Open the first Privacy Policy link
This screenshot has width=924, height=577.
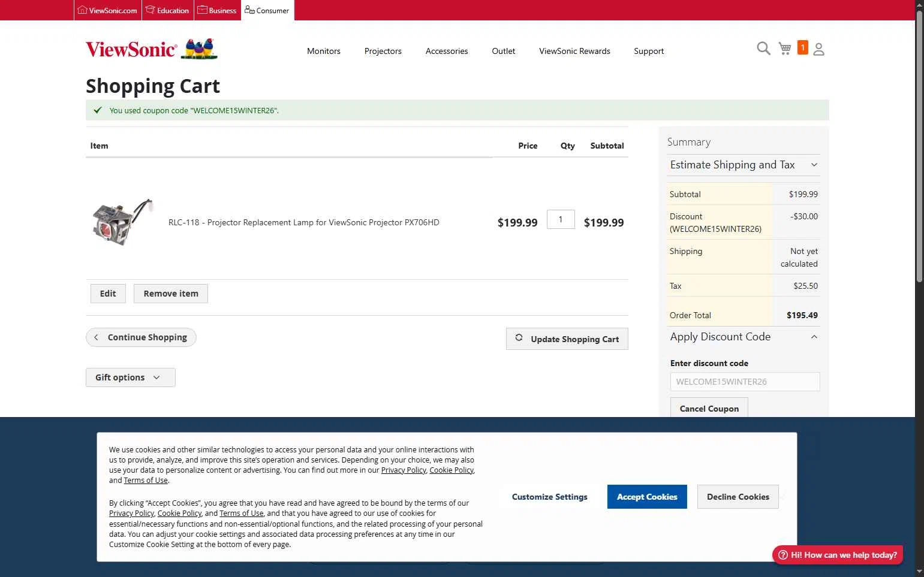click(404, 470)
